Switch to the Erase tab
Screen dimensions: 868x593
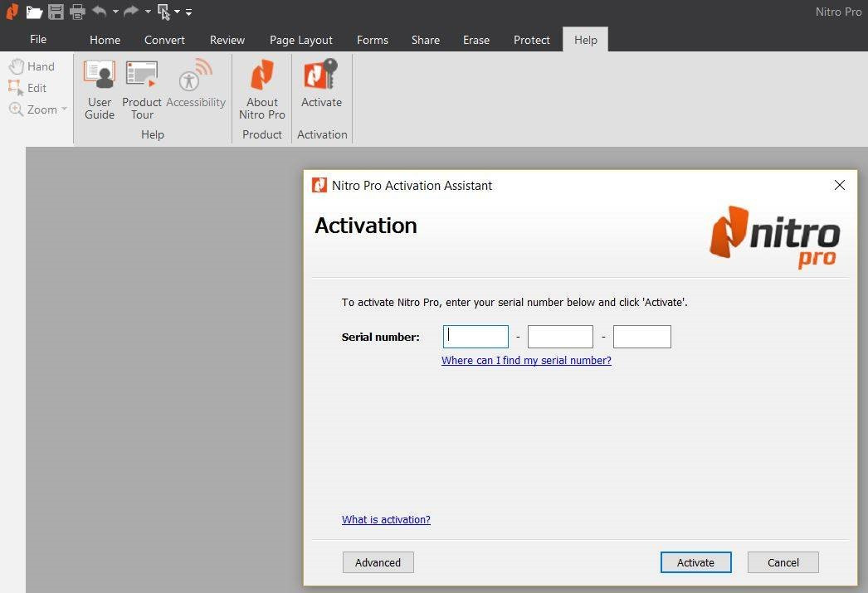coord(476,40)
